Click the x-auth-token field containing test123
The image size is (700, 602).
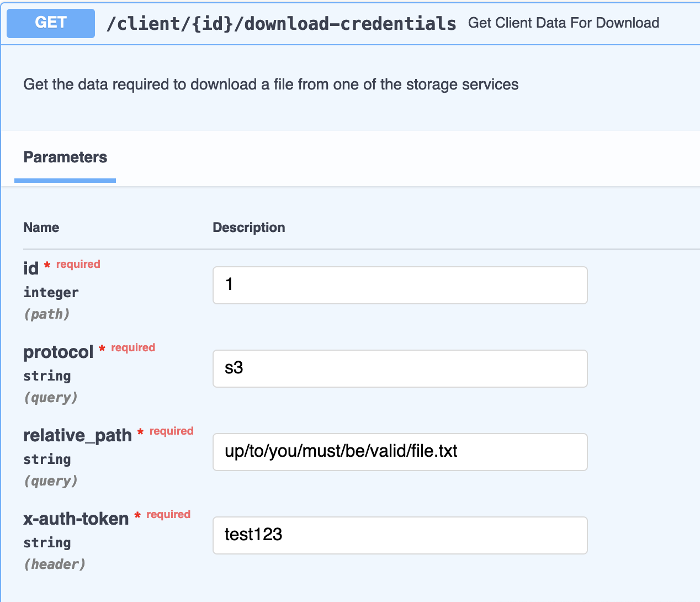400,535
